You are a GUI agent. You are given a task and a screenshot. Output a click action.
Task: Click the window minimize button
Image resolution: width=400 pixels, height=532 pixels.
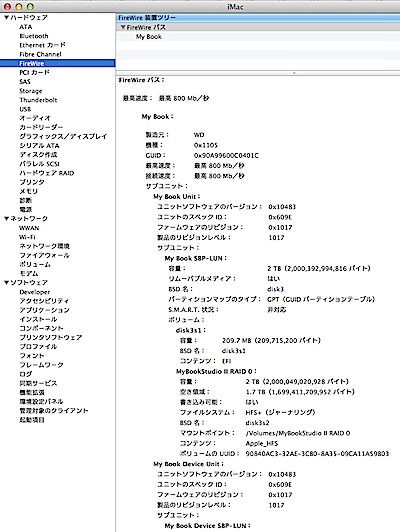(x=19, y=6)
